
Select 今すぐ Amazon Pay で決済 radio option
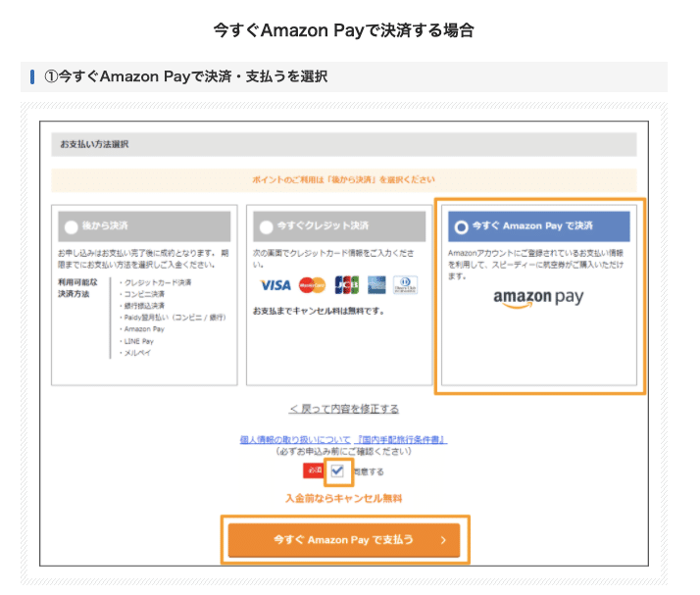[x=461, y=227]
